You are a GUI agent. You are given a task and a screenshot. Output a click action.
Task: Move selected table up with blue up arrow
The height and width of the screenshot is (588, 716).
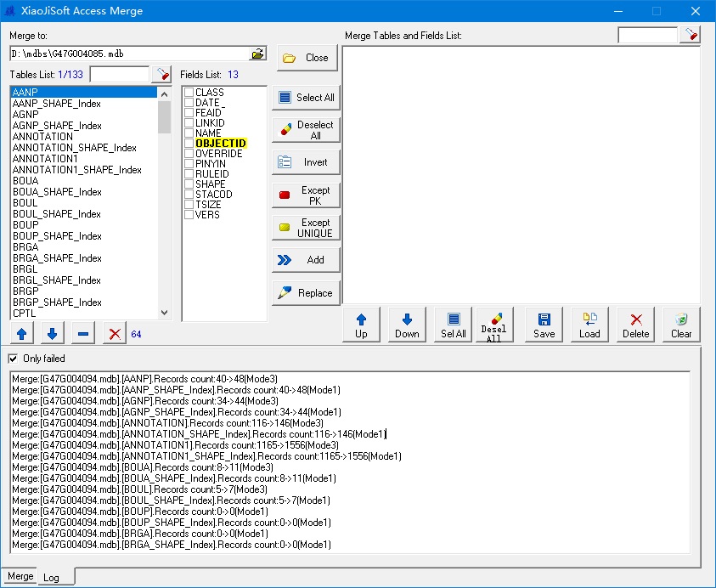pos(21,334)
